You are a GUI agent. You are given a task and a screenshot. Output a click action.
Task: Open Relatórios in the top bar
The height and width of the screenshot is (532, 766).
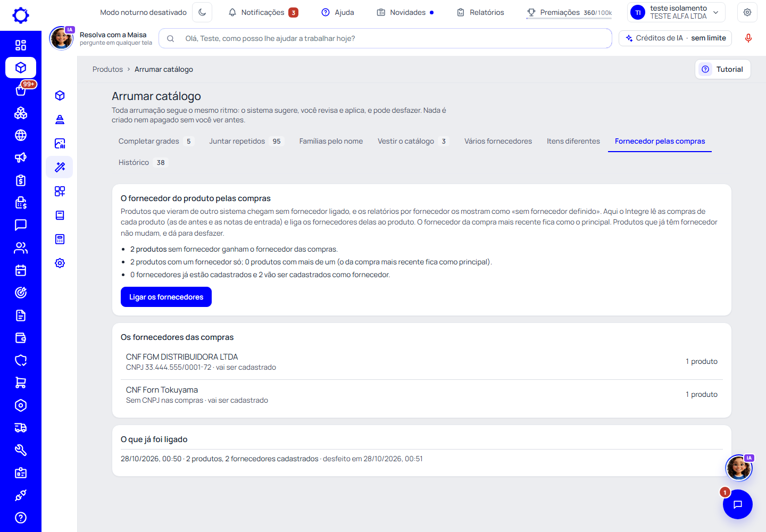tap(480, 12)
